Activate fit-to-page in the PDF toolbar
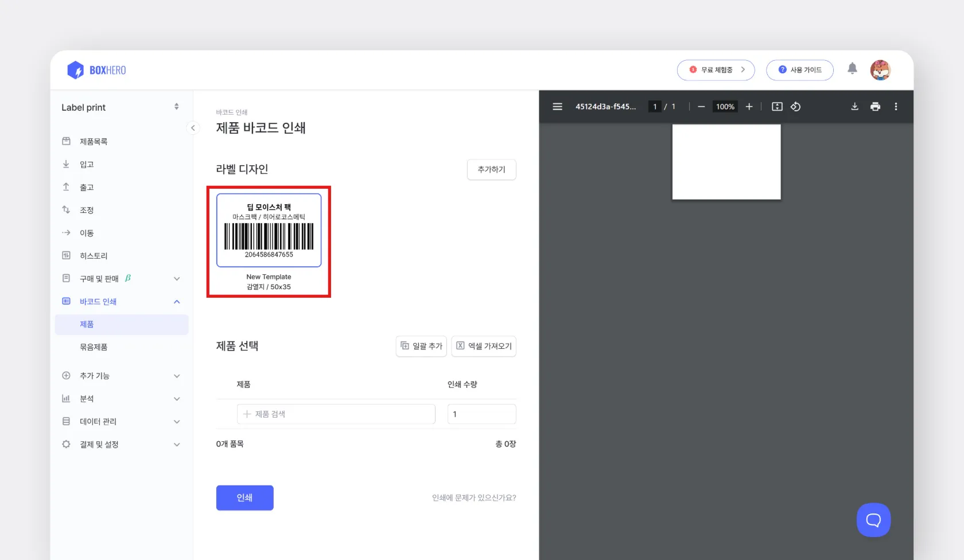 pyautogui.click(x=776, y=106)
